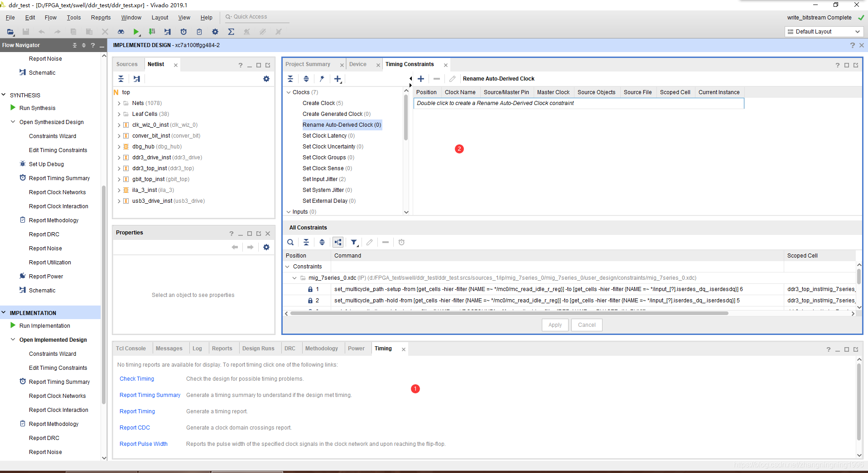Viewport: 868px width, 473px height.
Task: Switch to the Tcl Console tab
Action: coord(131,349)
